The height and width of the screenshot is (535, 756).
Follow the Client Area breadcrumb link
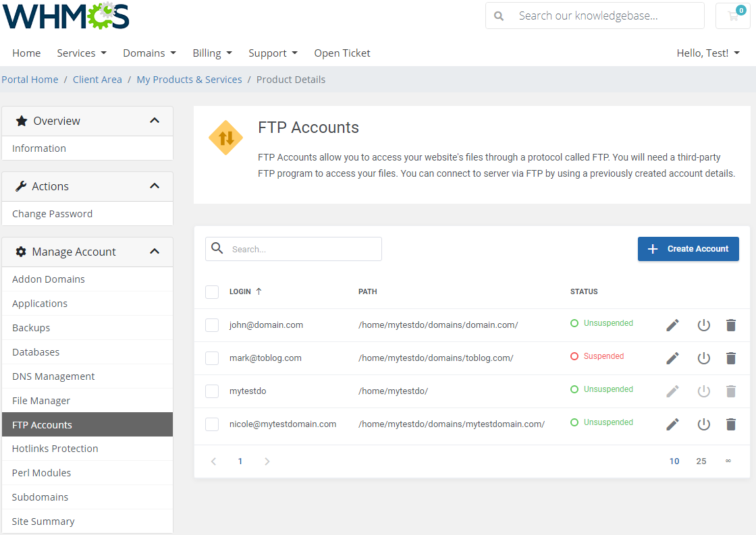97,80
